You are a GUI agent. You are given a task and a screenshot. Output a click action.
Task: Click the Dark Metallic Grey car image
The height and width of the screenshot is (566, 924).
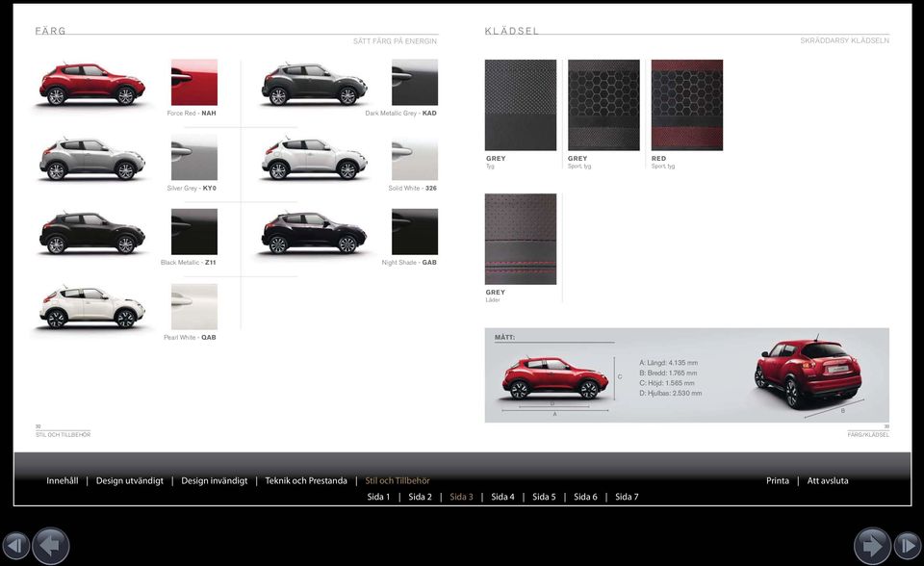coord(314,85)
